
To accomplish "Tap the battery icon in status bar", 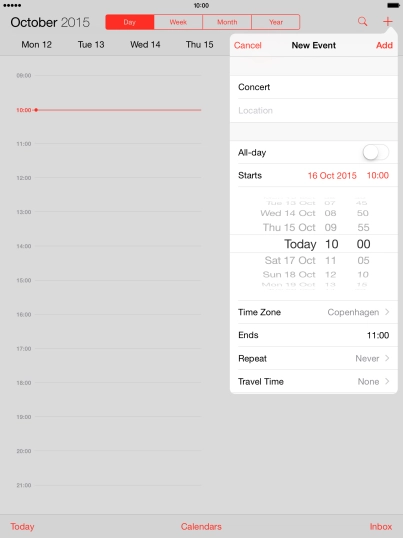I will point(393,5).
